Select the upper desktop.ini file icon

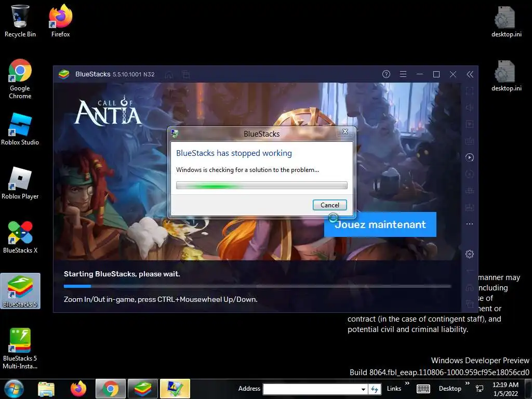coord(506,21)
